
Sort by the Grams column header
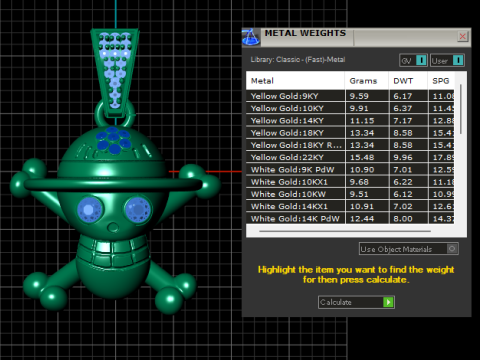pyautogui.click(x=366, y=81)
